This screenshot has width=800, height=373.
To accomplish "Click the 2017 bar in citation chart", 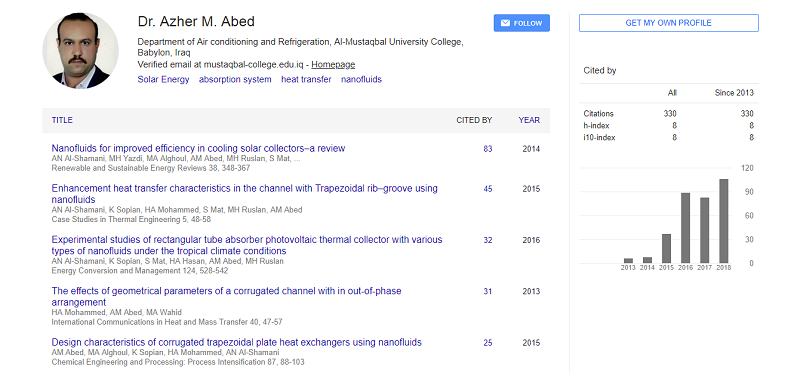I will [x=705, y=231].
